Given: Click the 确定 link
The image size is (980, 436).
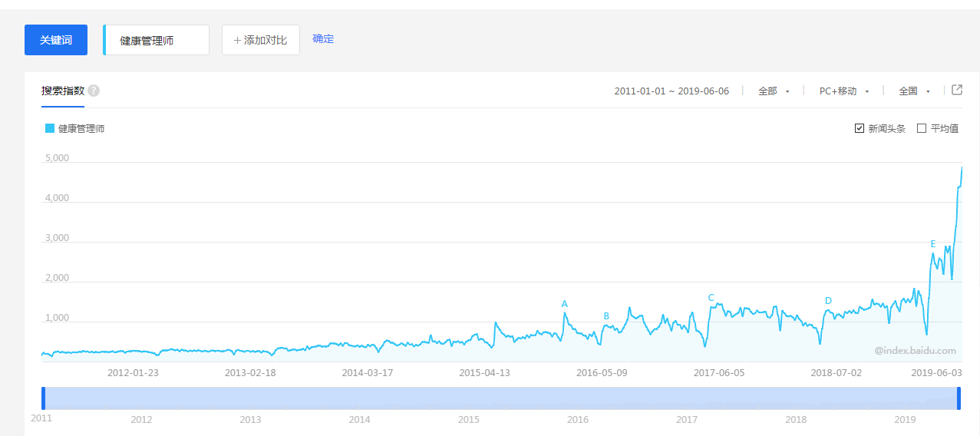Looking at the screenshot, I should coord(323,38).
